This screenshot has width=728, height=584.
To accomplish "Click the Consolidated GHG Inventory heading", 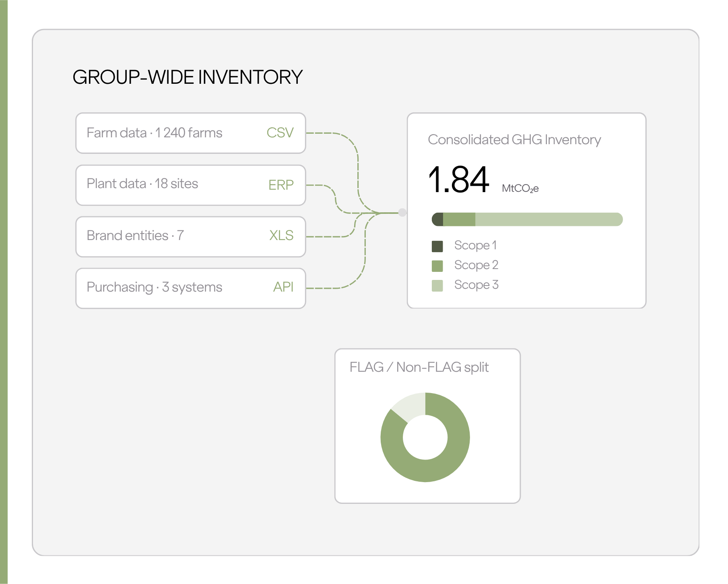I will 514,140.
